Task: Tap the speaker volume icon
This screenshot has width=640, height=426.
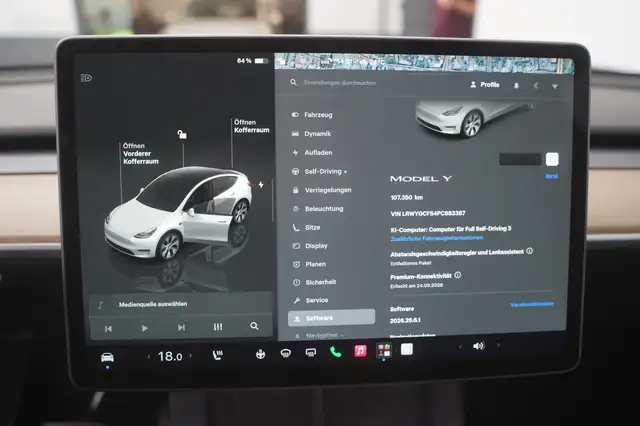Action: tap(478, 346)
